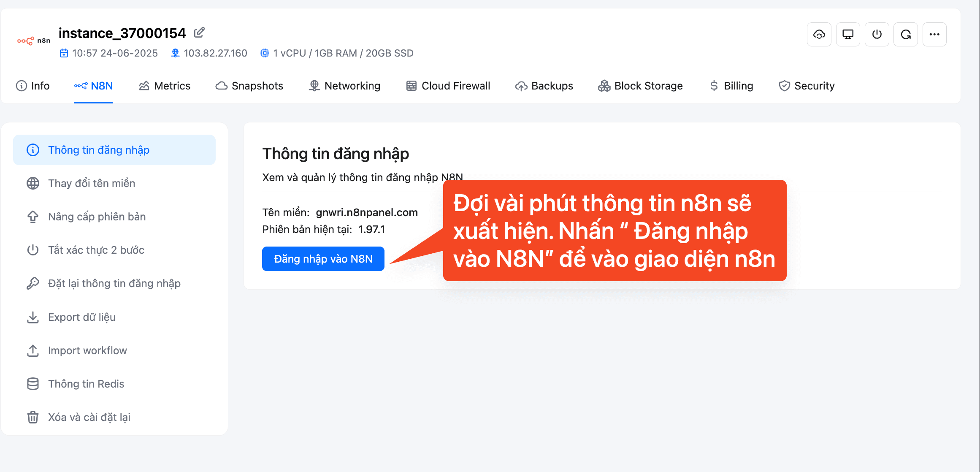Open Đặt lại thông tin đăng nhập
This screenshot has height=472, width=980.
[114, 283]
